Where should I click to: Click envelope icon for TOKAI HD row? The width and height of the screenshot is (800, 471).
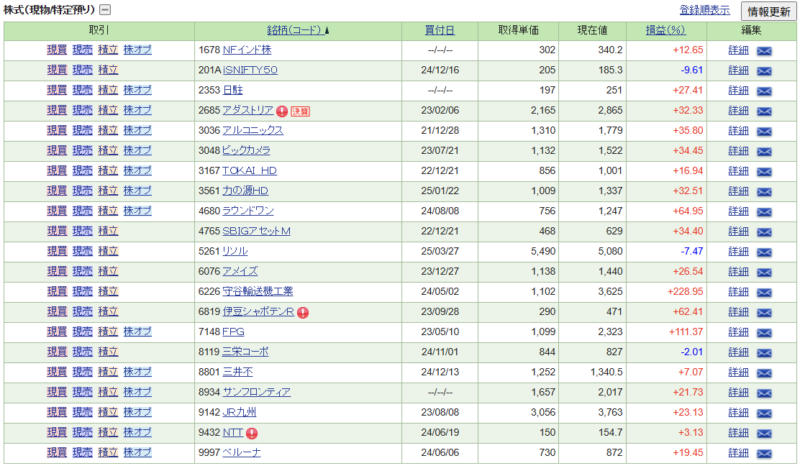pos(764,171)
